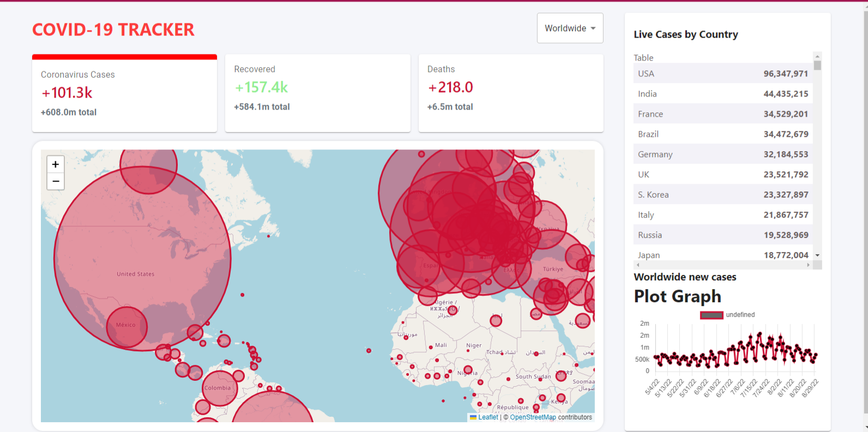Click the México case circle
This screenshot has width=868, height=432.
point(126,327)
